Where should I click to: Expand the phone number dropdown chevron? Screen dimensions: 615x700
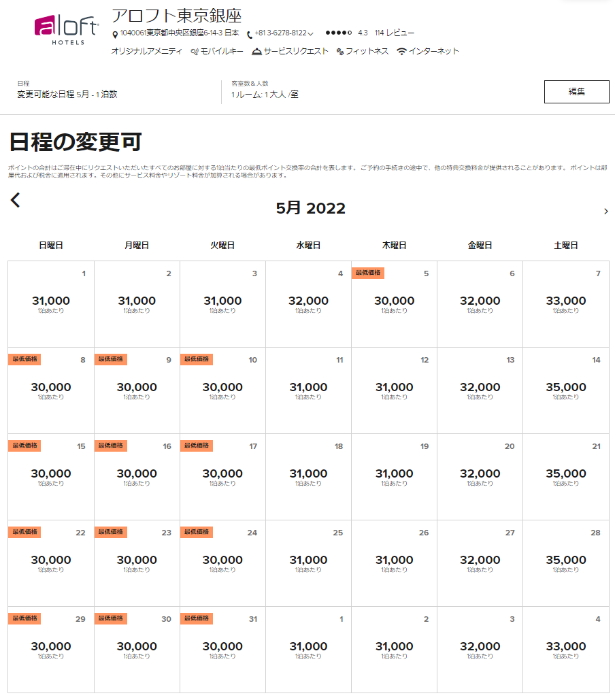pos(311,33)
